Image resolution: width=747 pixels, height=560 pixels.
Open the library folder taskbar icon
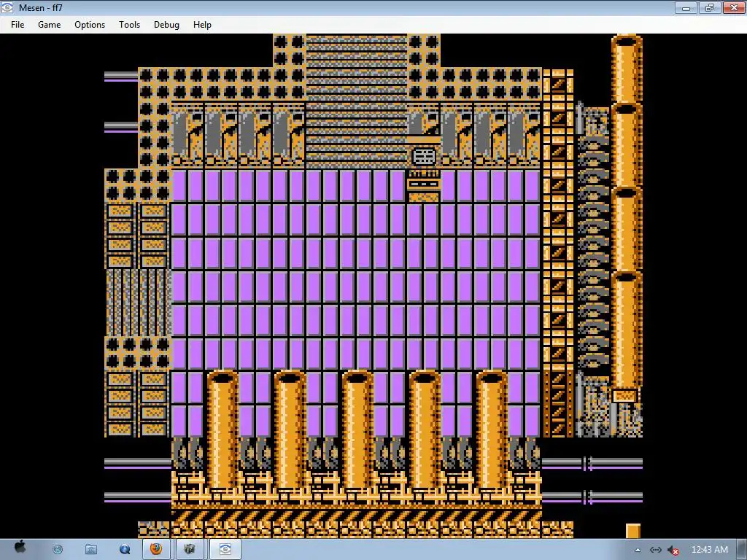[91, 550]
